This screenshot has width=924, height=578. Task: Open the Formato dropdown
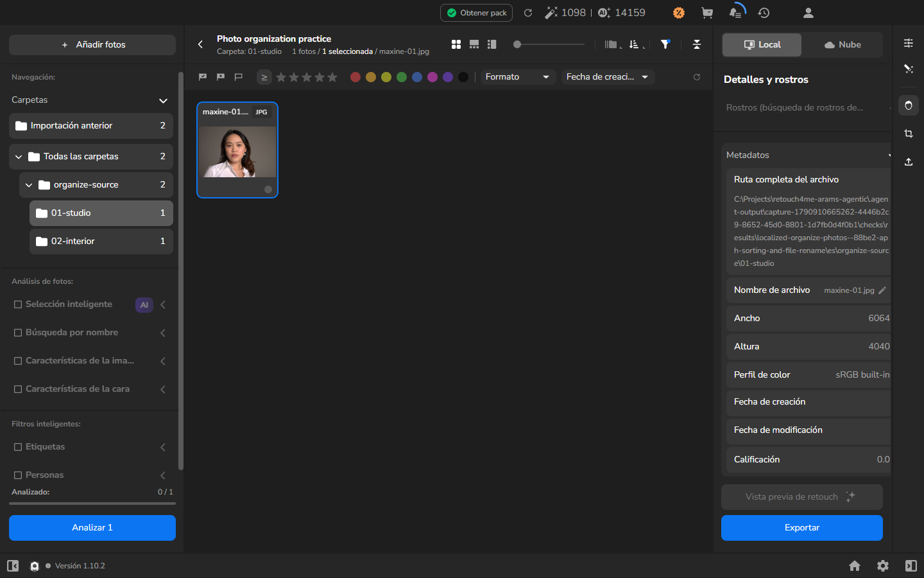click(x=517, y=77)
